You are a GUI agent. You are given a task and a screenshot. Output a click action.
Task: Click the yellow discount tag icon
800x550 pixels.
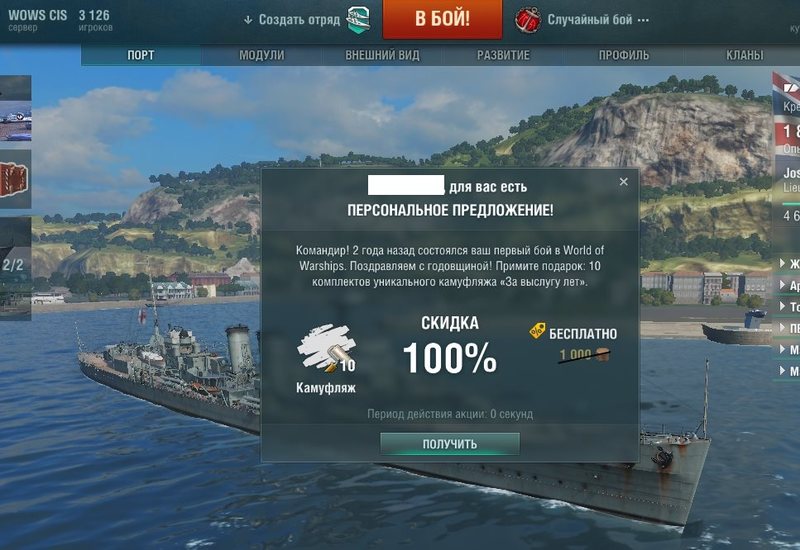(x=537, y=331)
